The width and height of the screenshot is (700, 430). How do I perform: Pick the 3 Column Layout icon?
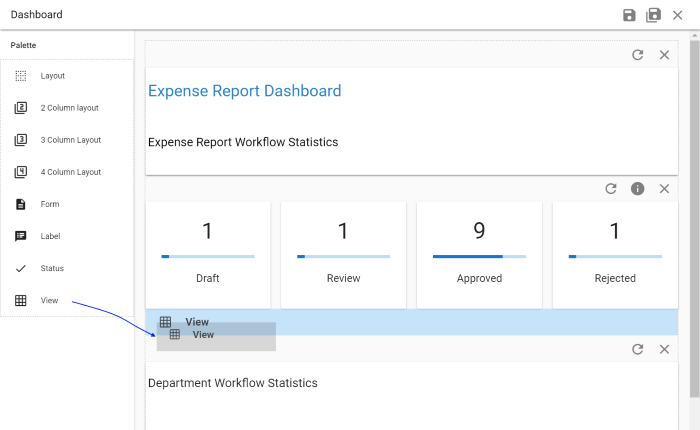[21, 140]
